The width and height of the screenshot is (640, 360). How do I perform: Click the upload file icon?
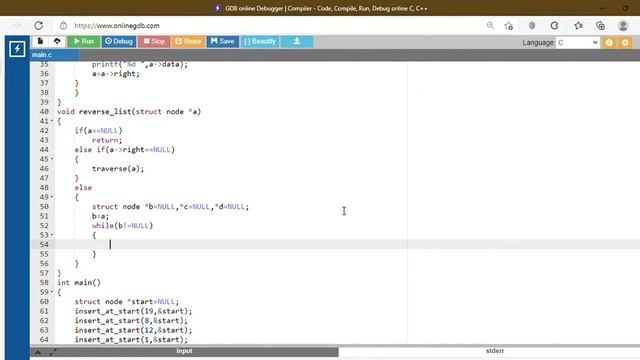tap(57, 41)
